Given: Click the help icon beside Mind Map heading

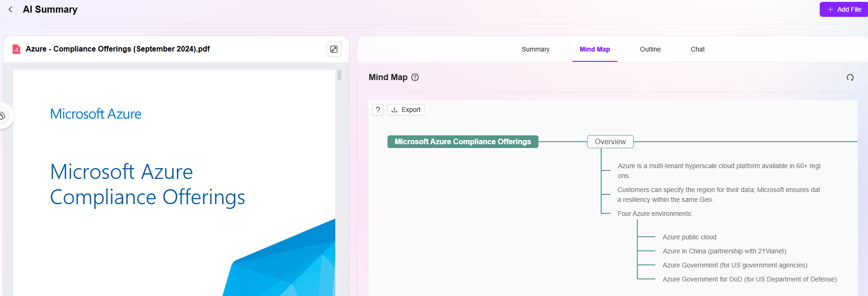Looking at the screenshot, I should (x=415, y=77).
